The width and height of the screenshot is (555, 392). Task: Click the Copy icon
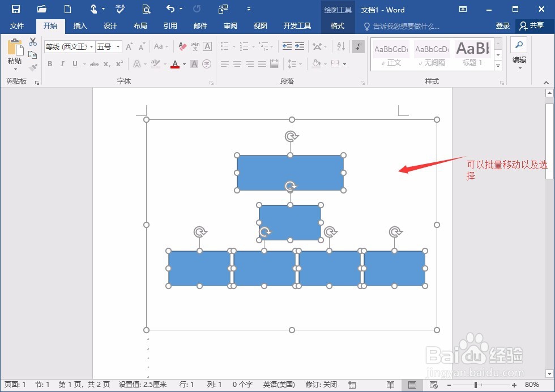33,55
